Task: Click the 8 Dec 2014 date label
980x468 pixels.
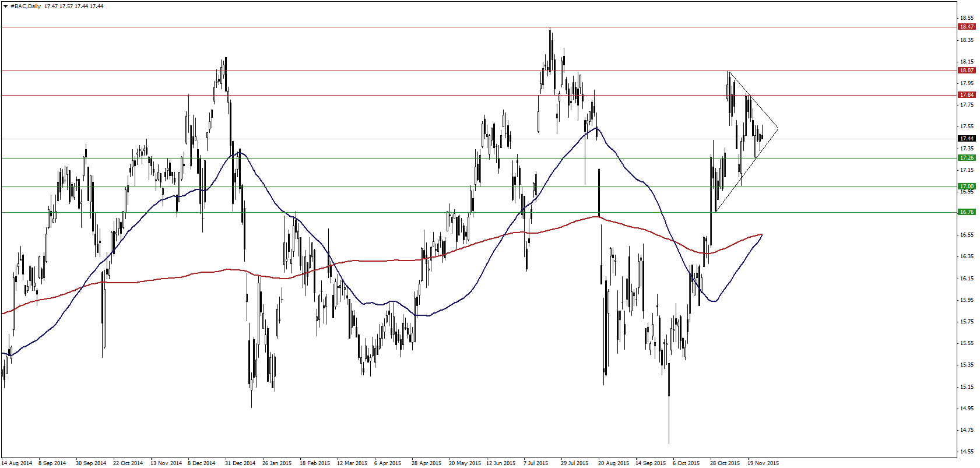Action: [202, 463]
